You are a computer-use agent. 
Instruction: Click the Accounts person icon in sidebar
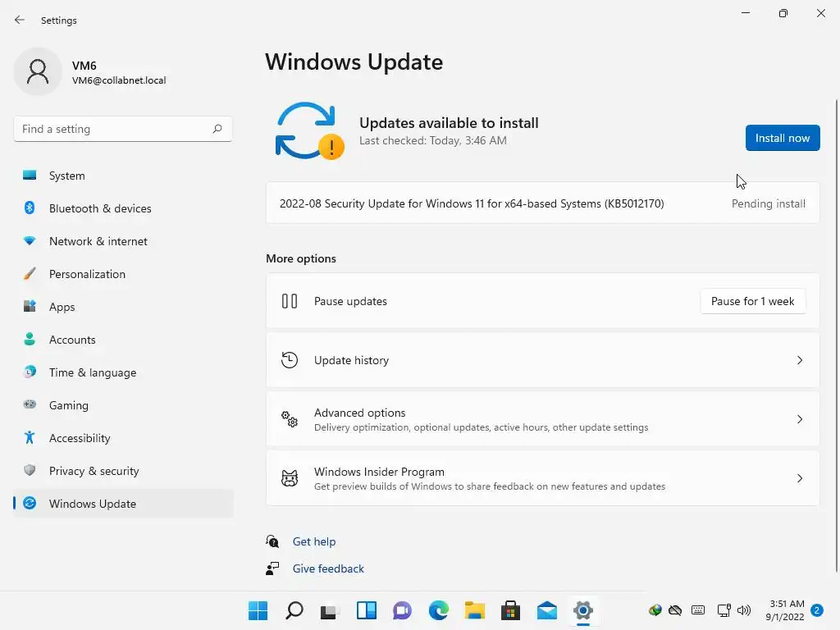pyautogui.click(x=30, y=339)
